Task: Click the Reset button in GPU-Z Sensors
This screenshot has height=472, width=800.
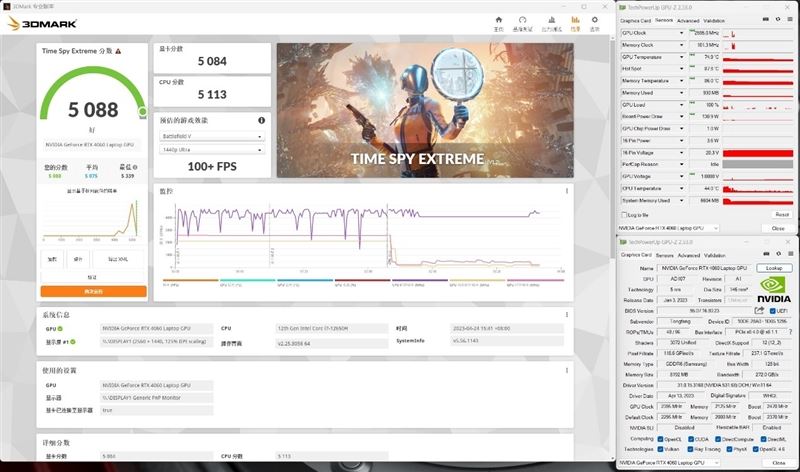Action: [x=782, y=215]
